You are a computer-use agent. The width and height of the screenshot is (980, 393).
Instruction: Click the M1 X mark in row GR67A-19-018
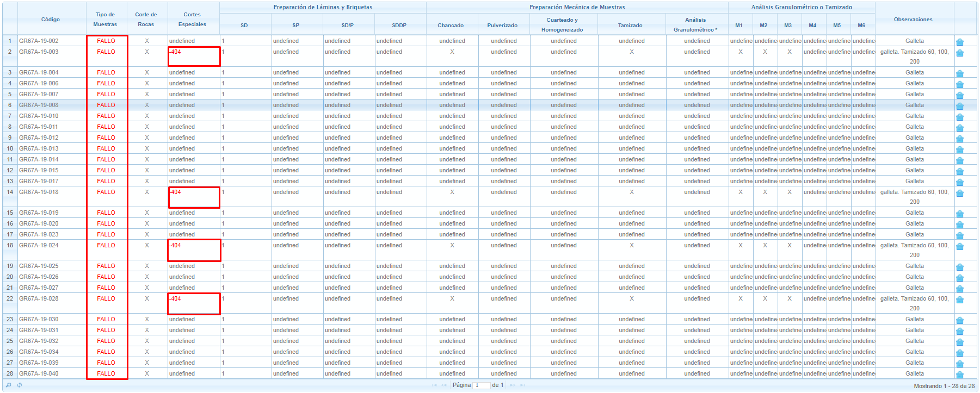click(x=741, y=192)
